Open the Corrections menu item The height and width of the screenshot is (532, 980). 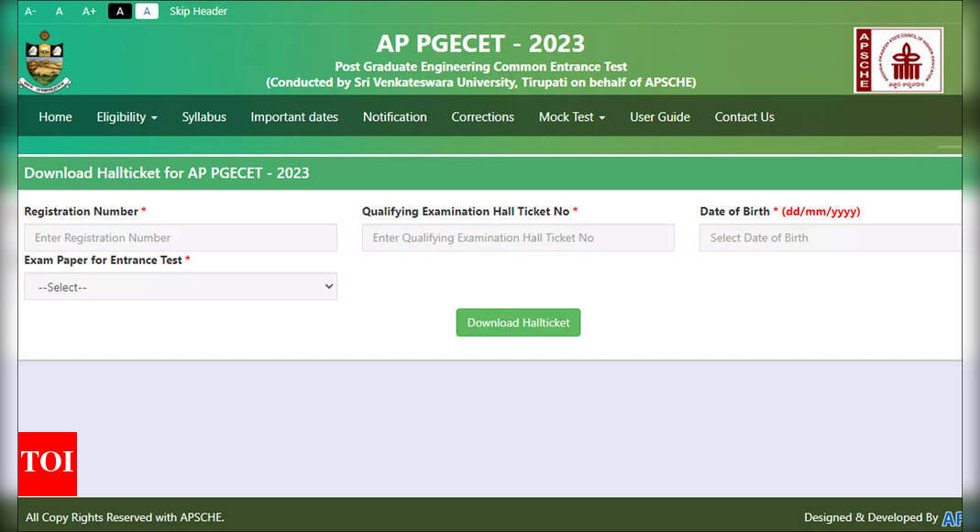tap(482, 116)
